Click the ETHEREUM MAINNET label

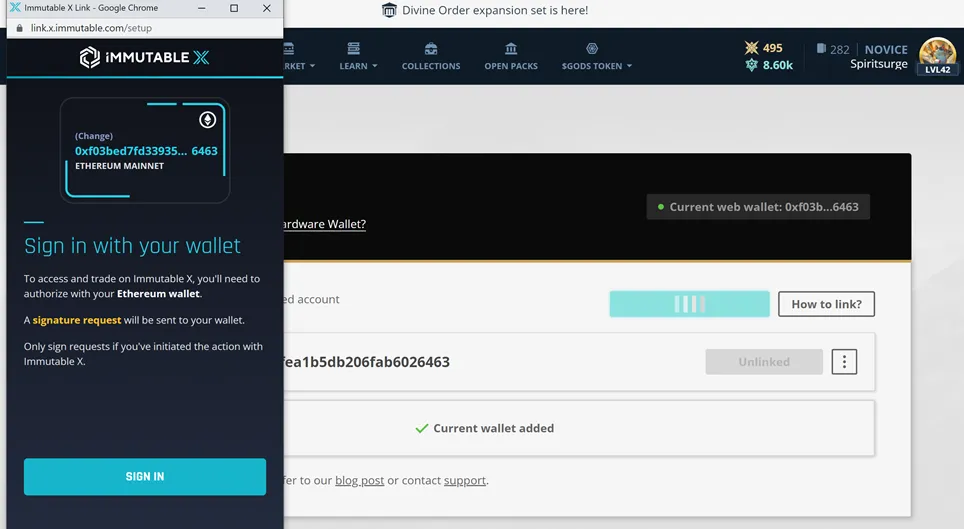pyautogui.click(x=119, y=166)
